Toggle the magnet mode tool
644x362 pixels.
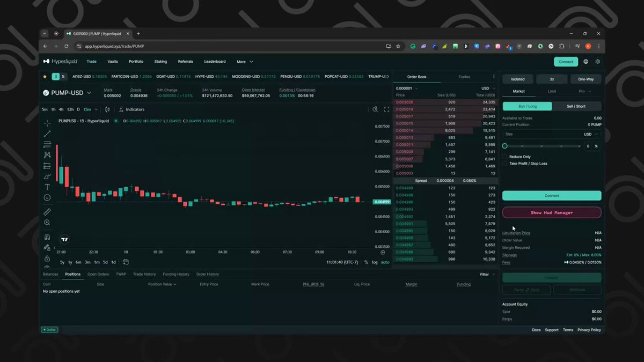click(x=47, y=237)
